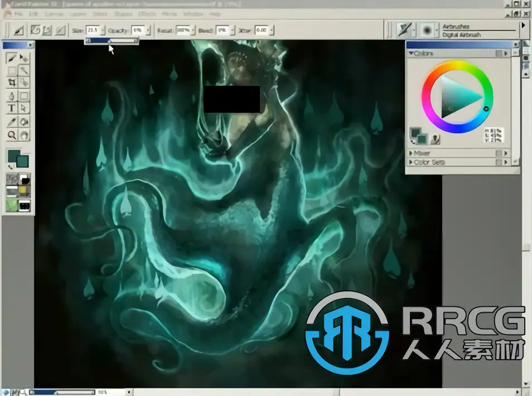Click the Resat value field

[x=183, y=30]
